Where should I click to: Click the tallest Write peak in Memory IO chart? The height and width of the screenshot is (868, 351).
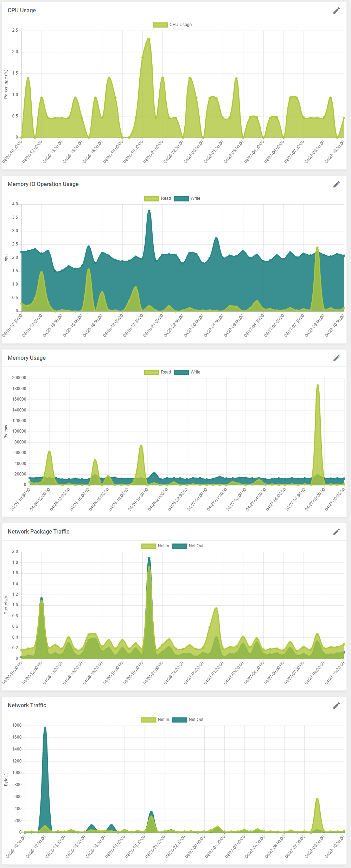[x=149, y=211]
